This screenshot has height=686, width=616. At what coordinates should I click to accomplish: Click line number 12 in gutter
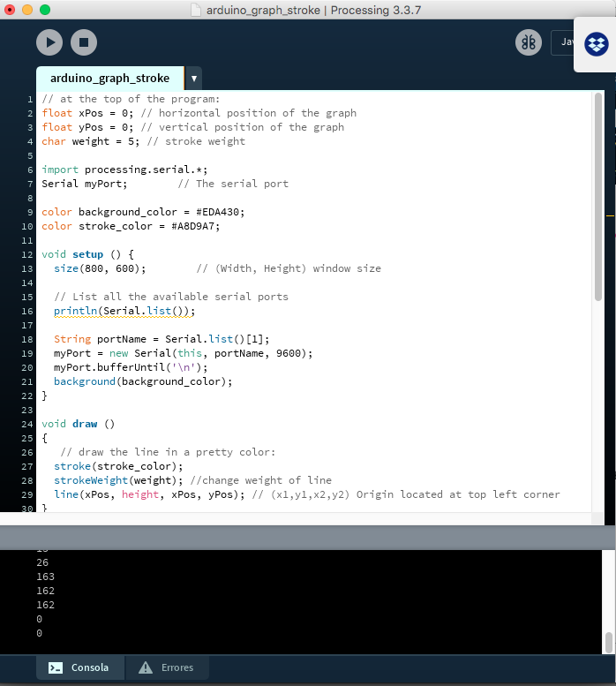pos(27,254)
